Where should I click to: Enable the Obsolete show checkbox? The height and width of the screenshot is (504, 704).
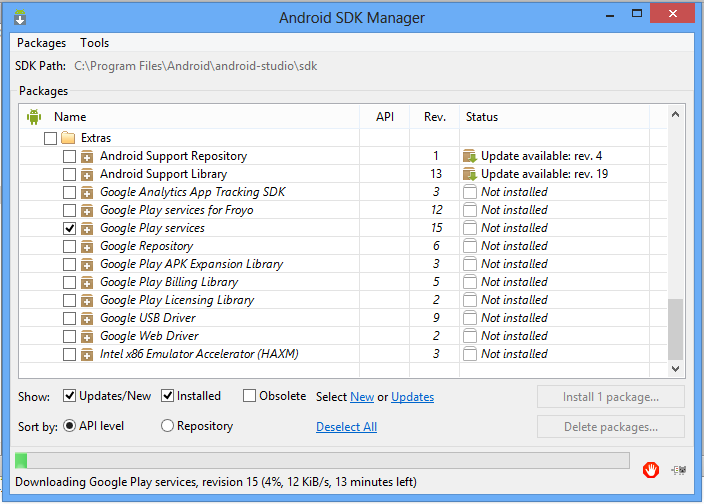[249, 395]
